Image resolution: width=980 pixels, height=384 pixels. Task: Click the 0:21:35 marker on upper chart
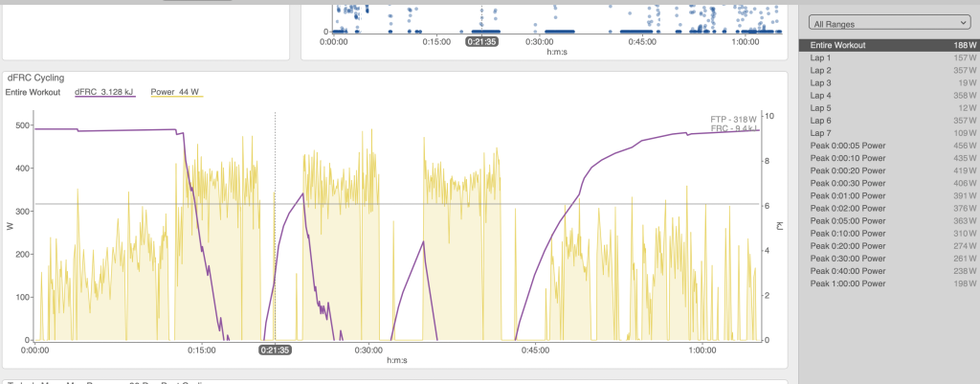coord(482,42)
